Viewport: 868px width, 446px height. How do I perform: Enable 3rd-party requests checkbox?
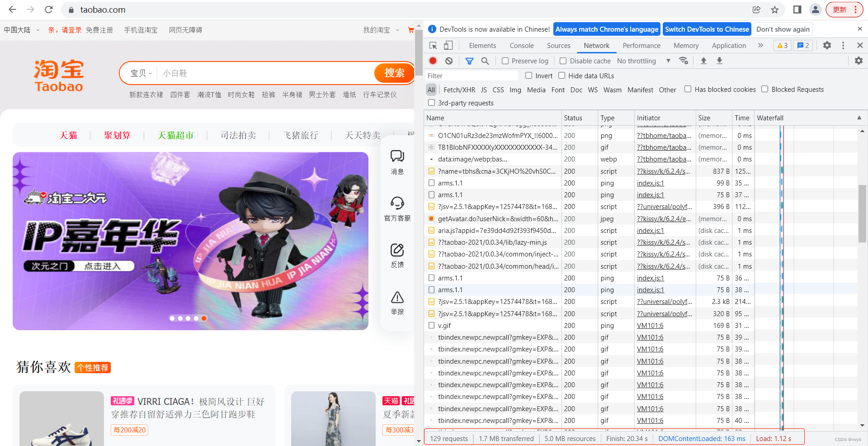click(x=432, y=103)
